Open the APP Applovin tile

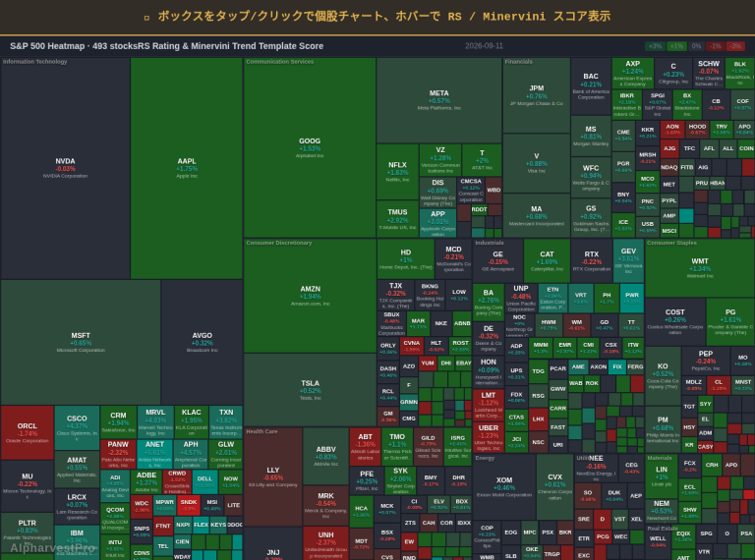click(x=437, y=223)
